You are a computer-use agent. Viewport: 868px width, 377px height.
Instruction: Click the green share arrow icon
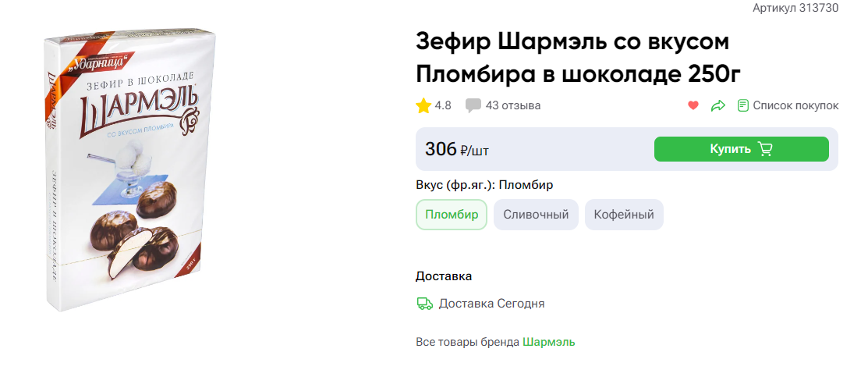click(718, 105)
